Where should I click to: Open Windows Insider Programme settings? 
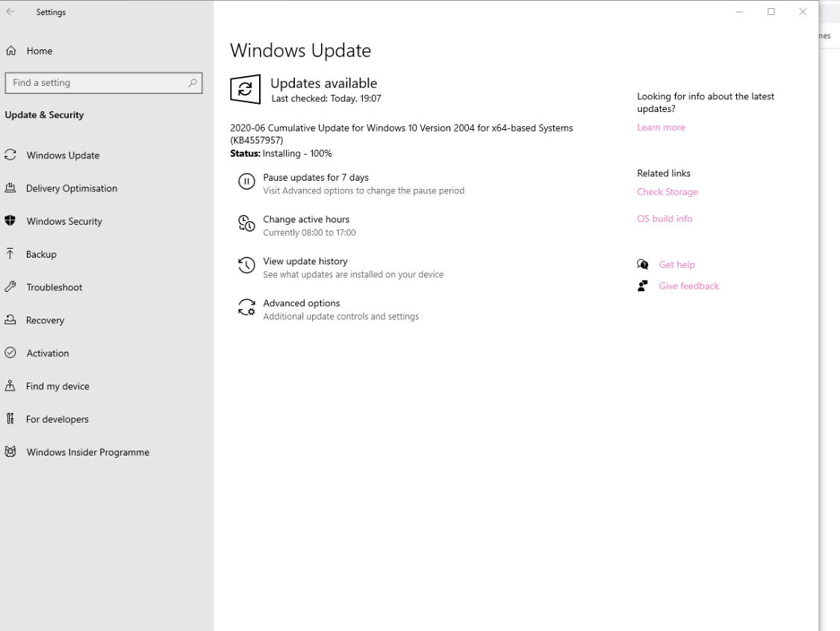pyautogui.click(x=88, y=452)
